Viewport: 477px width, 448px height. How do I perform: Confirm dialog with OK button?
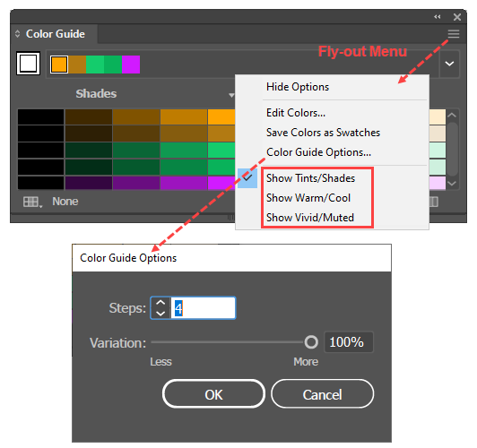[x=213, y=394]
